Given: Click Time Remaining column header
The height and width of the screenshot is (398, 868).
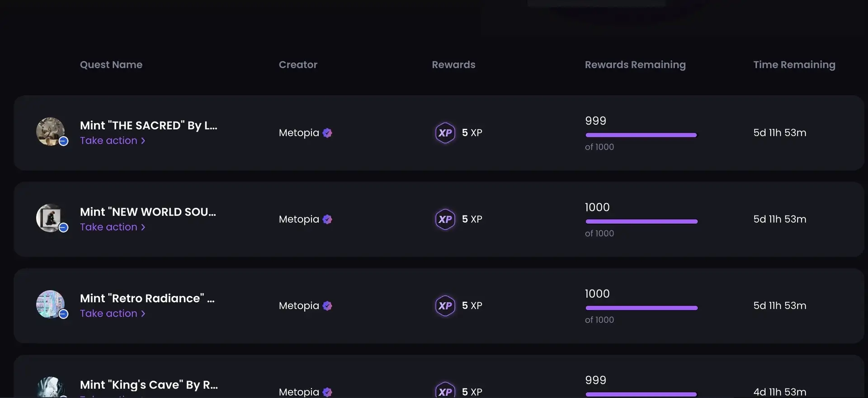Looking at the screenshot, I should [794, 65].
